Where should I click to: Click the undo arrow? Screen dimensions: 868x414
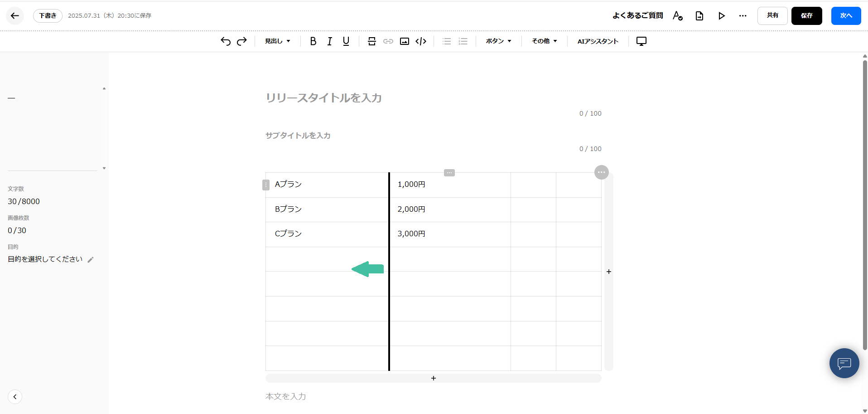tap(225, 41)
